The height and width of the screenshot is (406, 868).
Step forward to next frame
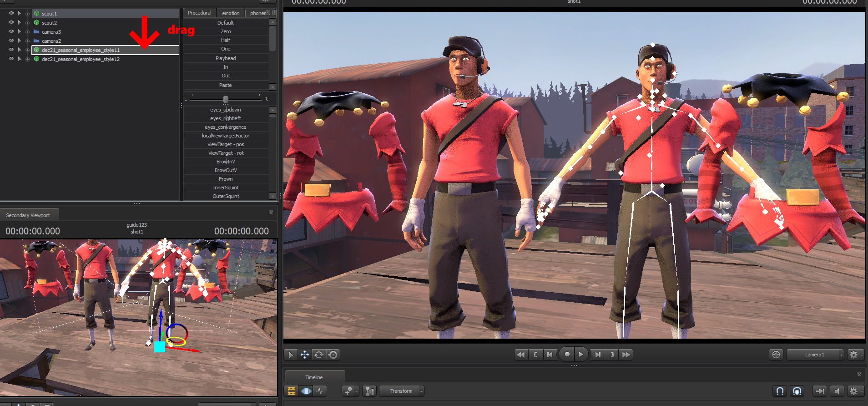click(x=598, y=355)
